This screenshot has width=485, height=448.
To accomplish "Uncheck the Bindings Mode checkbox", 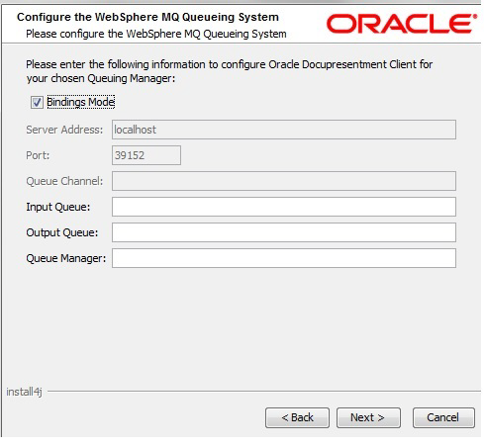I will (x=37, y=102).
